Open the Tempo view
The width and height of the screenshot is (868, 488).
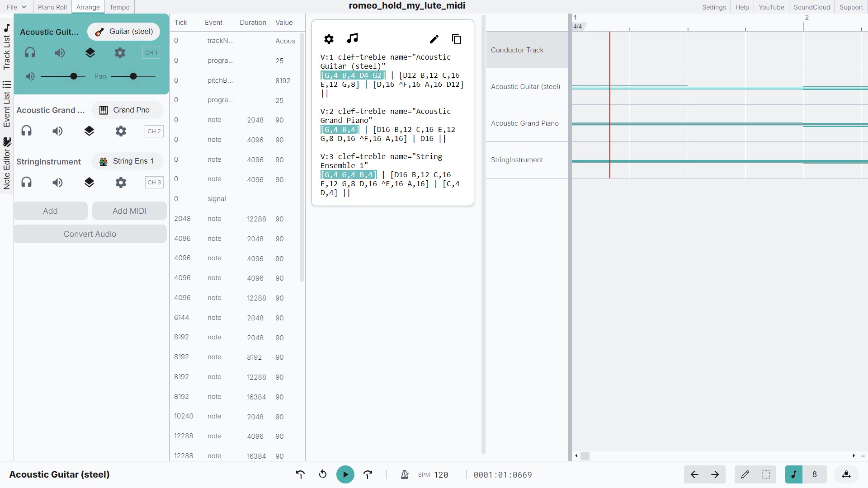click(119, 7)
